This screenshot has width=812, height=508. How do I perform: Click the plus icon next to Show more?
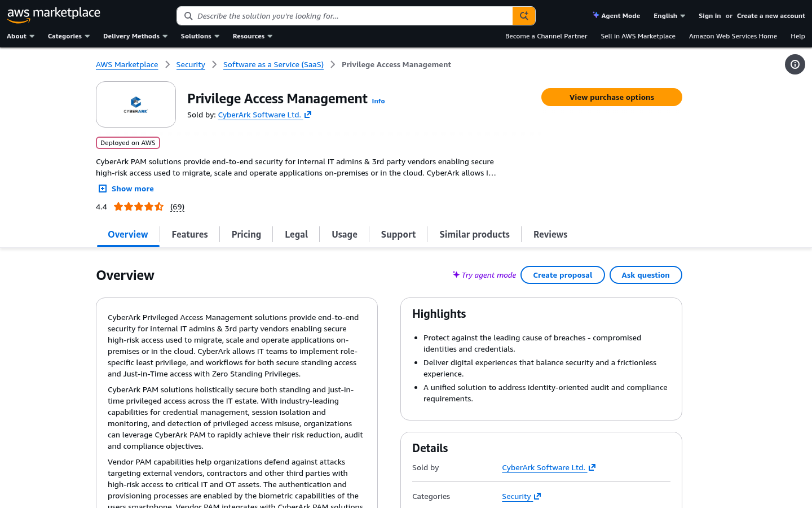point(103,189)
